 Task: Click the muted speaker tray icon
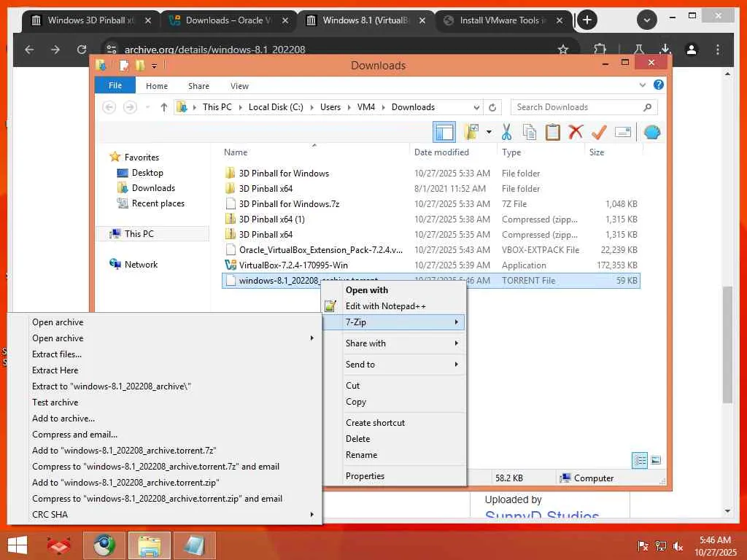[678, 546]
